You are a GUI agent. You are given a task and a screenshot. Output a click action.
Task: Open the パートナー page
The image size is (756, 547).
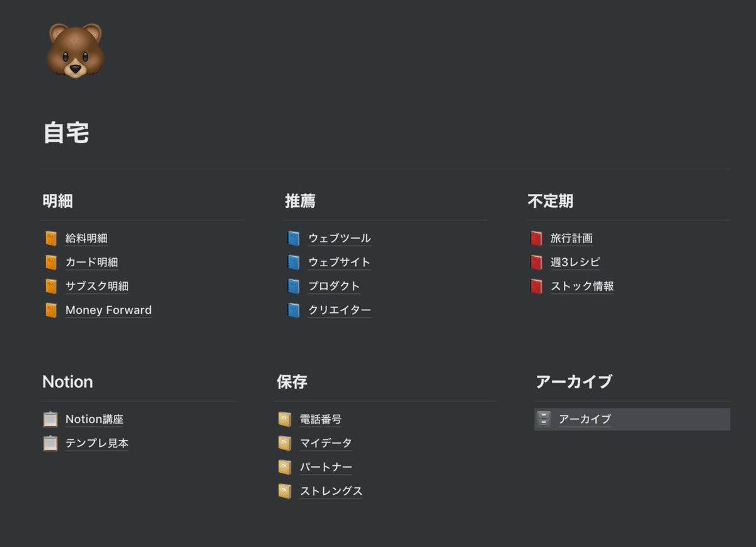326,467
